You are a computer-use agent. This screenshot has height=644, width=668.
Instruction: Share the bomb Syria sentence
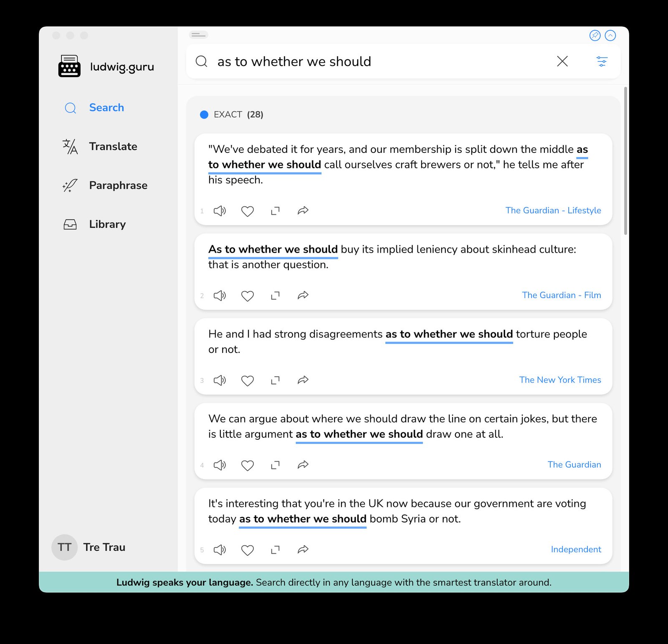(x=303, y=550)
